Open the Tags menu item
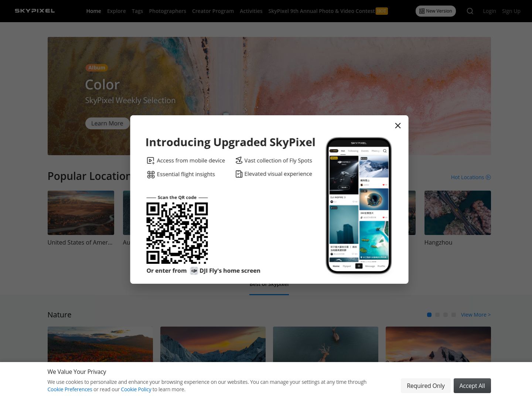 [137, 11]
